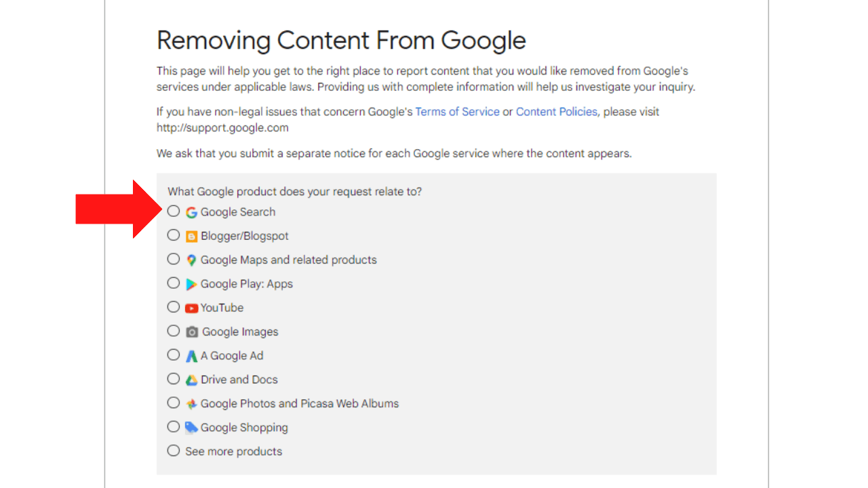Click the Google Photos pinwheel icon
Viewport: 868px width, 488px height.
(x=191, y=404)
